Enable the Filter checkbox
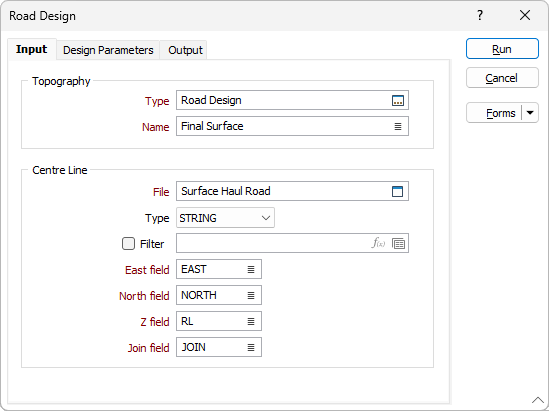 [128, 244]
